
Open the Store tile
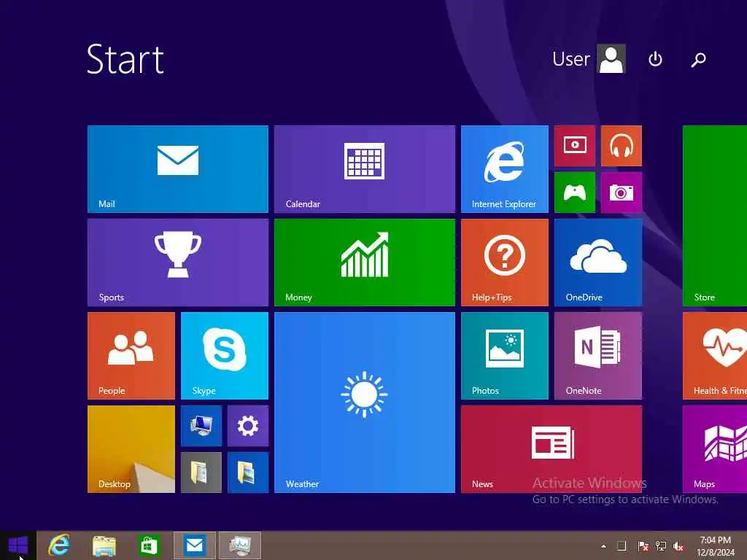tap(715, 216)
